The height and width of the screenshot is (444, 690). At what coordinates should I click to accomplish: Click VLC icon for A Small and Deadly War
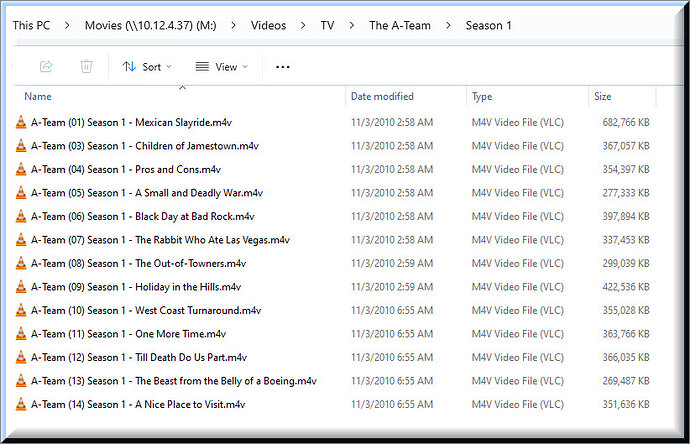pos(21,193)
